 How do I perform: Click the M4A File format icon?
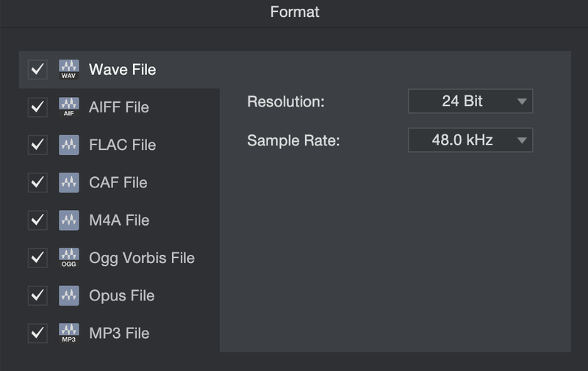pyautogui.click(x=68, y=220)
